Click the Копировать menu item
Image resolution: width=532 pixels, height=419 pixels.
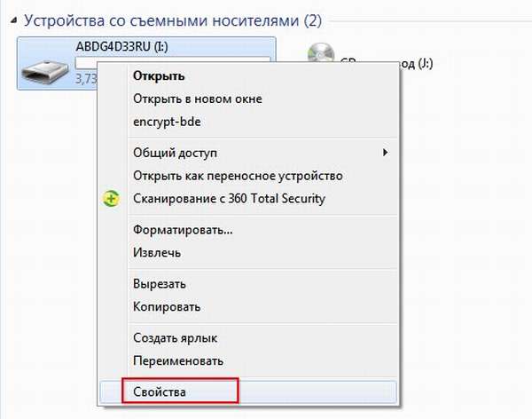pyautogui.click(x=167, y=307)
